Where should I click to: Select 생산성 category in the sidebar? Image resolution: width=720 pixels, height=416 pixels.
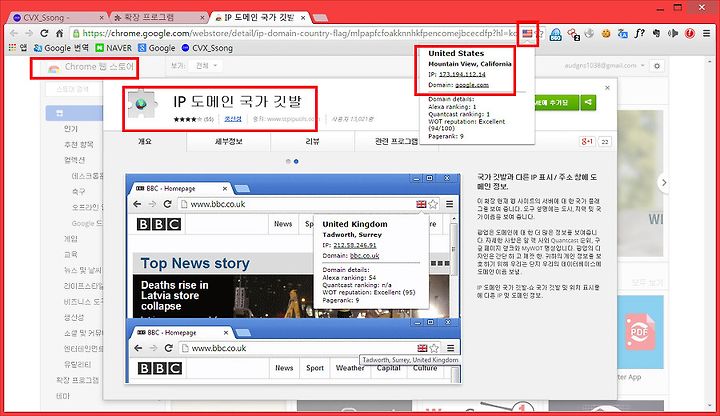(x=74, y=317)
